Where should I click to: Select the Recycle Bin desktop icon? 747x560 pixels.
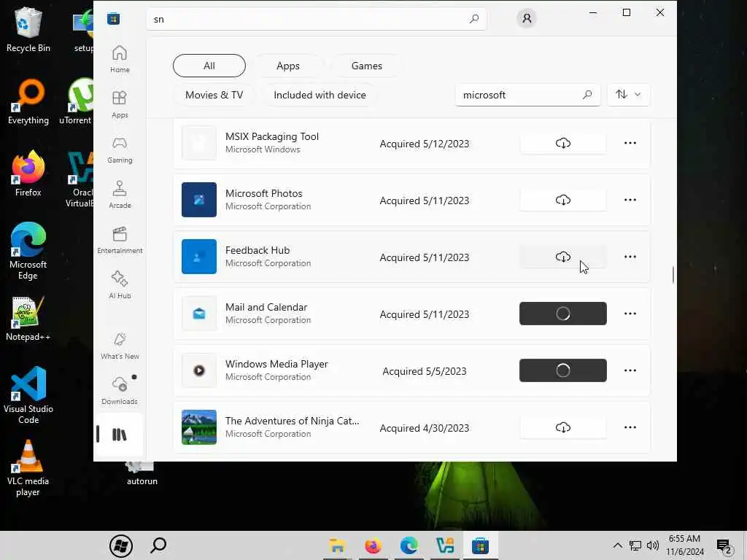(28, 29)
